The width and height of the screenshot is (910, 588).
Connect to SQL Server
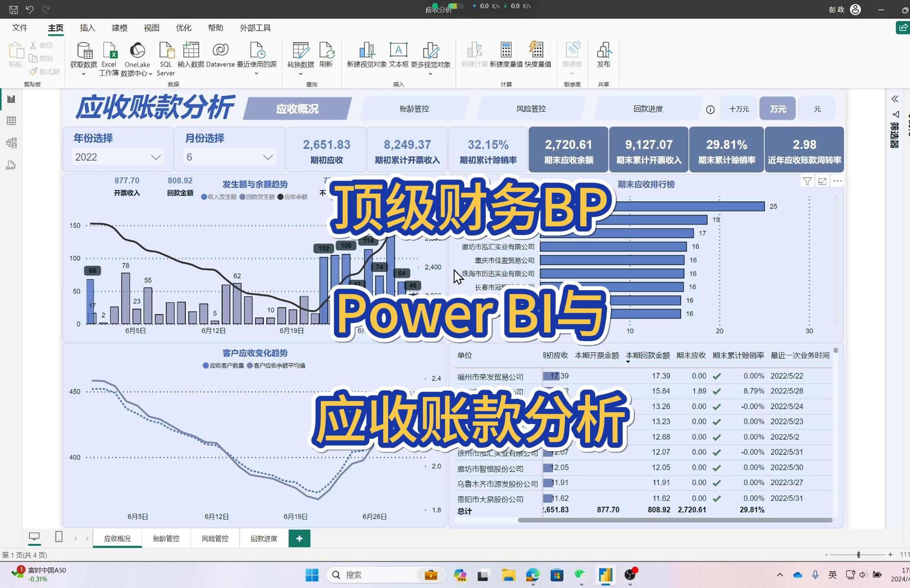click(x=165, y=59)
